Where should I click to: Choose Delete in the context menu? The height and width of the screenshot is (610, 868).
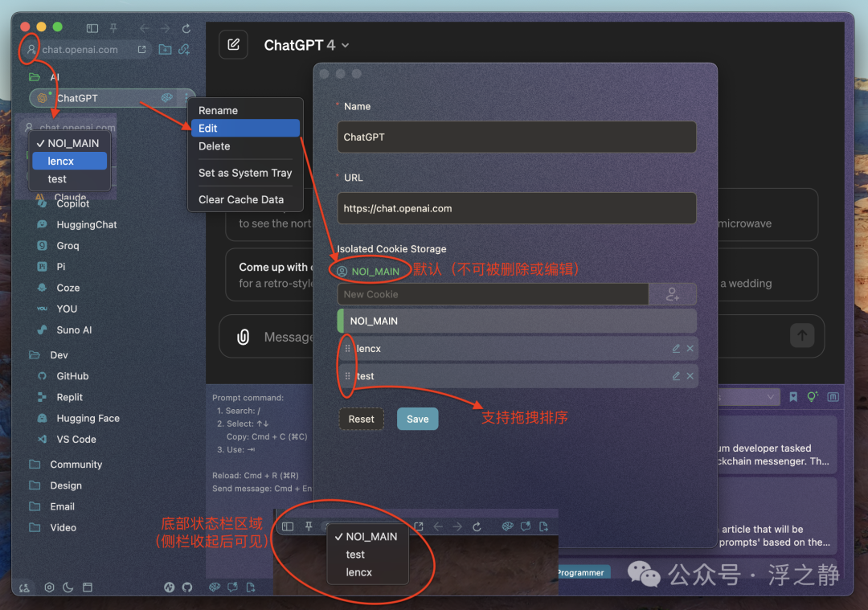[246, 146]
